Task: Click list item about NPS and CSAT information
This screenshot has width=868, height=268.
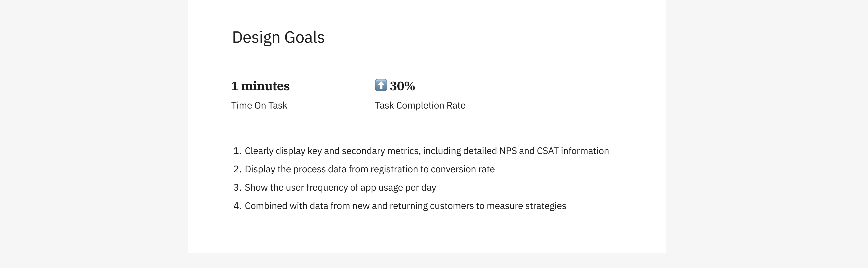Action: (x=427, y=151)
